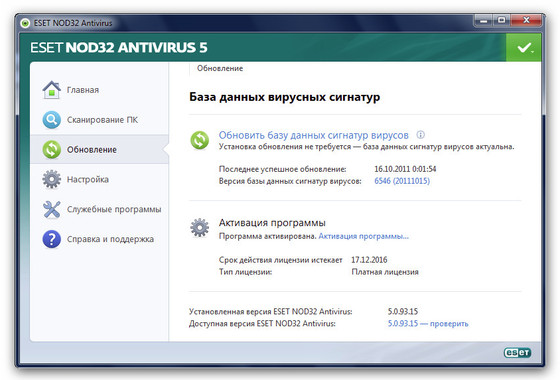Minimize the ESET NOD32 Antivirus window

pos(484,21)
